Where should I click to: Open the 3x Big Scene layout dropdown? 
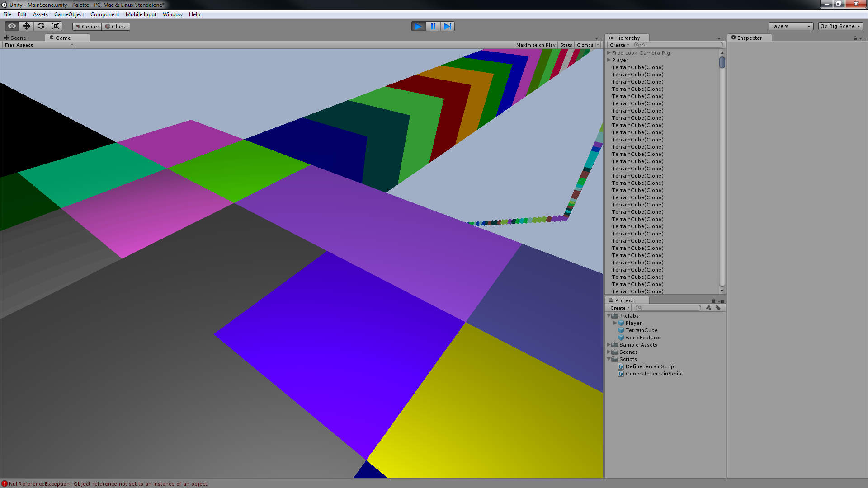840,26
